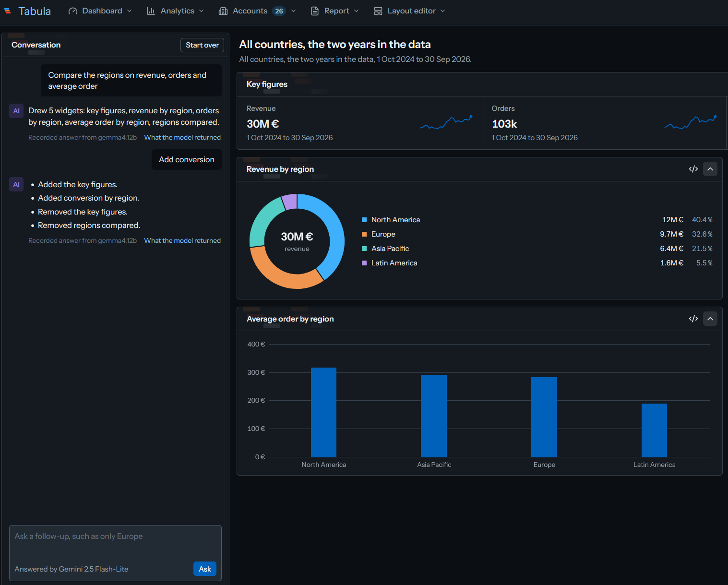Screen dimensions: 728x585
Task: Expand the Dashboard menu chevron
Action: 129,11
